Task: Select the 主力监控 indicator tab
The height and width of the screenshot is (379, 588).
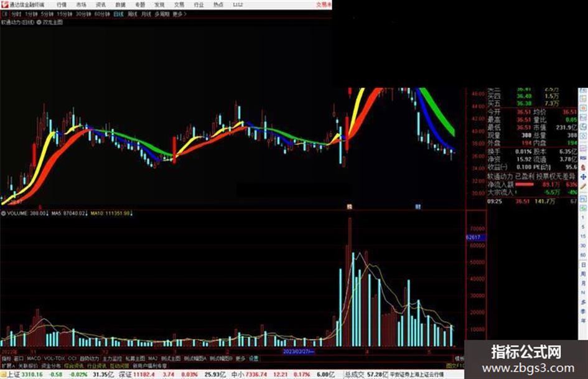Action: 112,358
